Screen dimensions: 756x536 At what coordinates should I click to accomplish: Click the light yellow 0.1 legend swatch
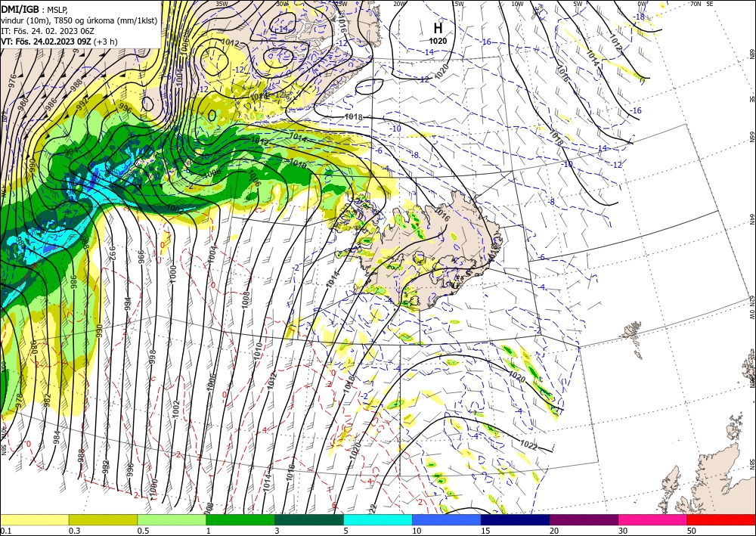(34, 519)
